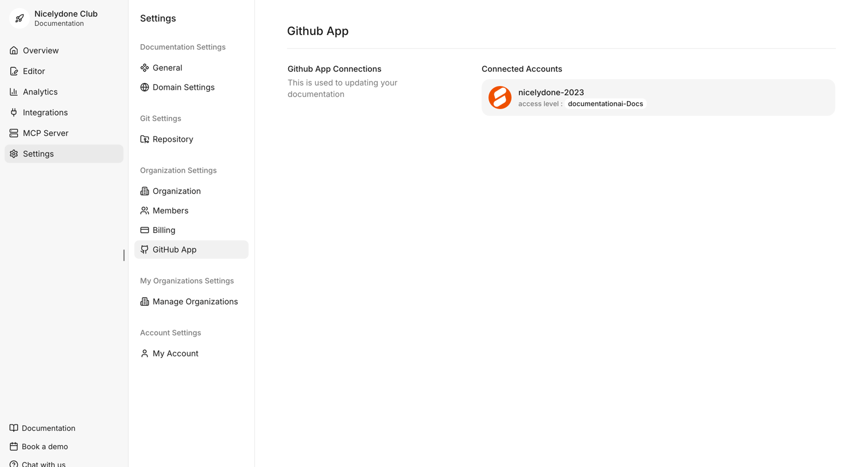Click the Editor pencil icon
Image resolution: width=868 pixels, height=467 pixels.
point(14,71)
